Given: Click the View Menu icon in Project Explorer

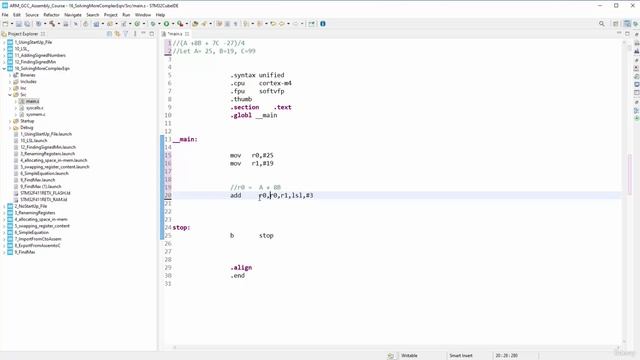Looking at the screenshot, I should click(x=135, y=34).
